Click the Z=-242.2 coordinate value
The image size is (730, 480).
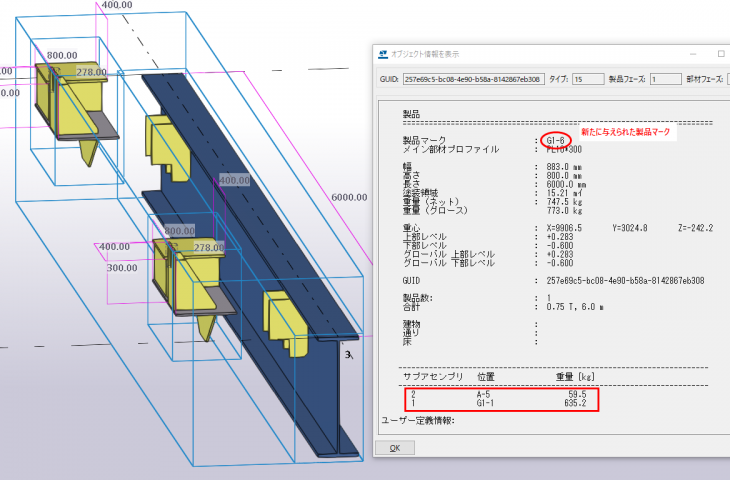[x=696, y=228]
